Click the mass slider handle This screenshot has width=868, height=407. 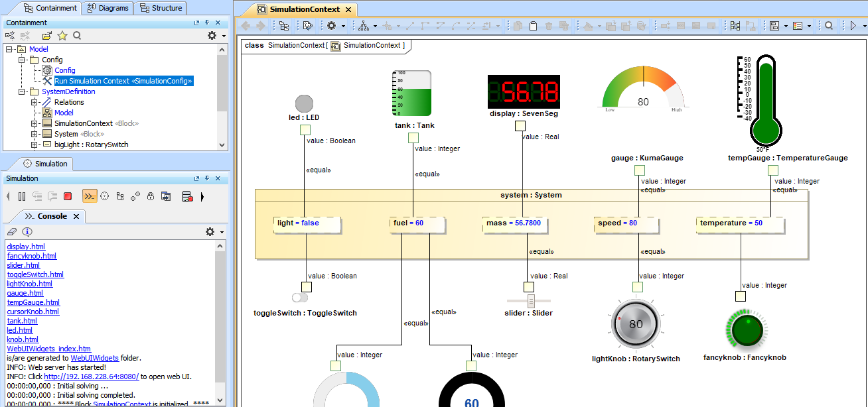pos(531,301)
